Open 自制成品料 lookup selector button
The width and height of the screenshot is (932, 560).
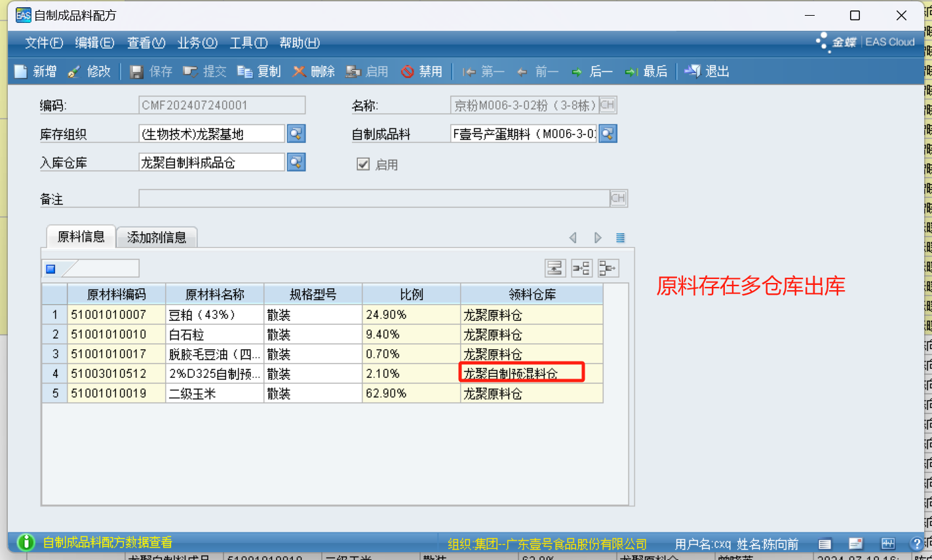pyautogui.click(x=608, y=134)
